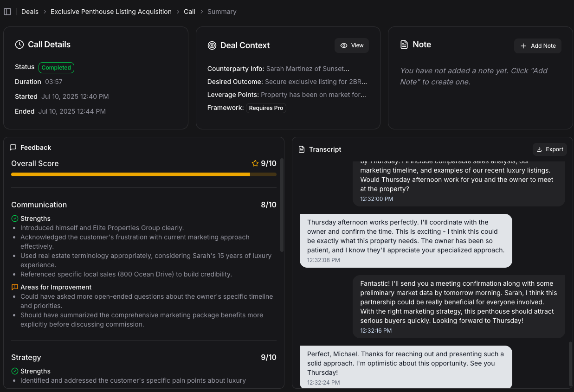Navigate to the Call breadcrumb
Screen dimensions: 574x392
point(189,12)
